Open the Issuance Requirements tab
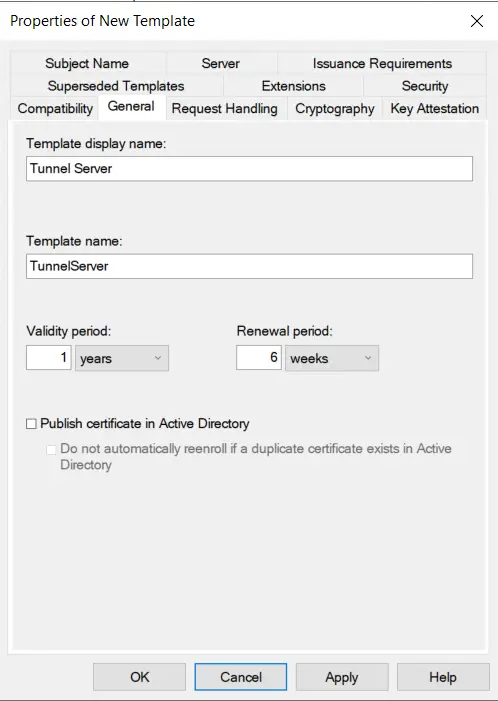The width and height of the screenshot is (498, 701). coord(382,63)
